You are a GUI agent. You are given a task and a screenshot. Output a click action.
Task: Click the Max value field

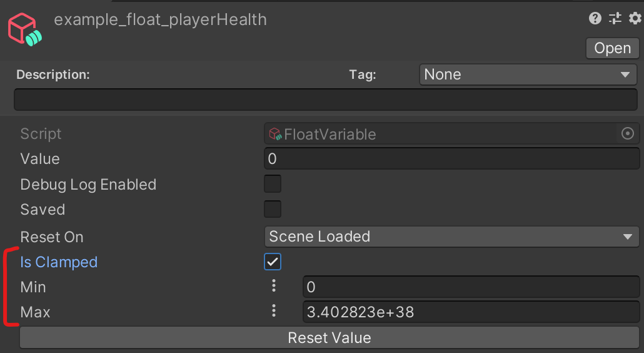coord(470,312)
